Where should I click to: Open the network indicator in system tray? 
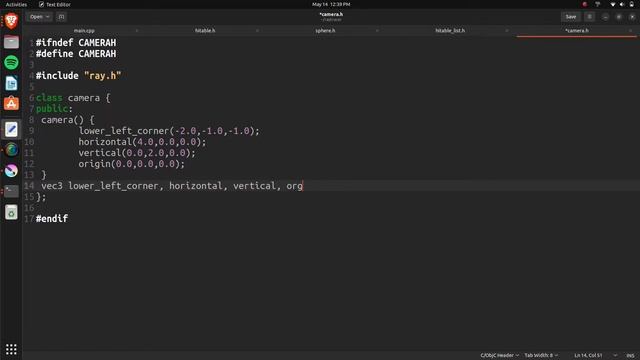pyautogui.click(x=612, y=4)
